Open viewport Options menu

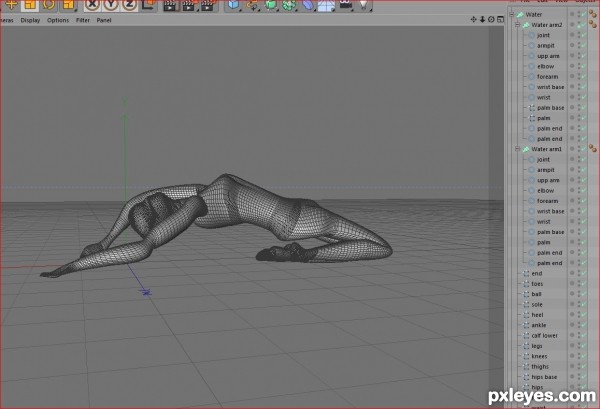58,20
